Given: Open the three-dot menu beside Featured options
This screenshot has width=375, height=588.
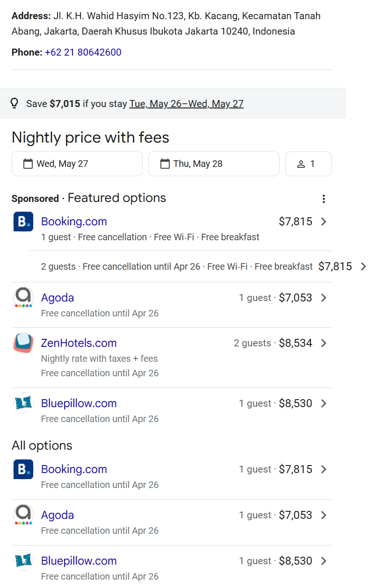Looking at the screenshot, I should pos(324,199).
